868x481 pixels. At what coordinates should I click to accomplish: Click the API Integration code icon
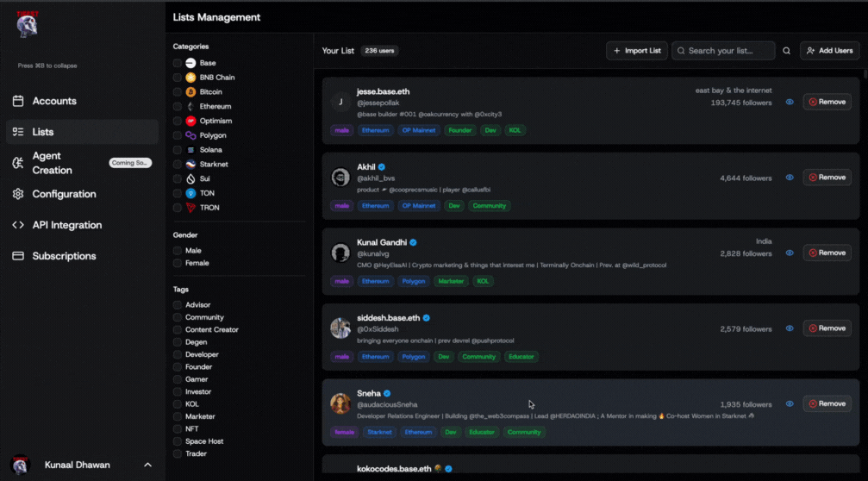click(x=18, y=225)
